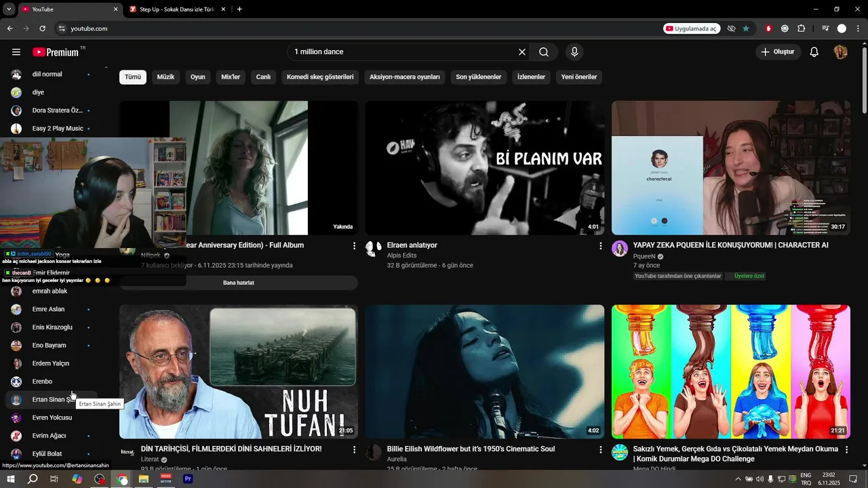Open the account avatar menu

(841, 52)
